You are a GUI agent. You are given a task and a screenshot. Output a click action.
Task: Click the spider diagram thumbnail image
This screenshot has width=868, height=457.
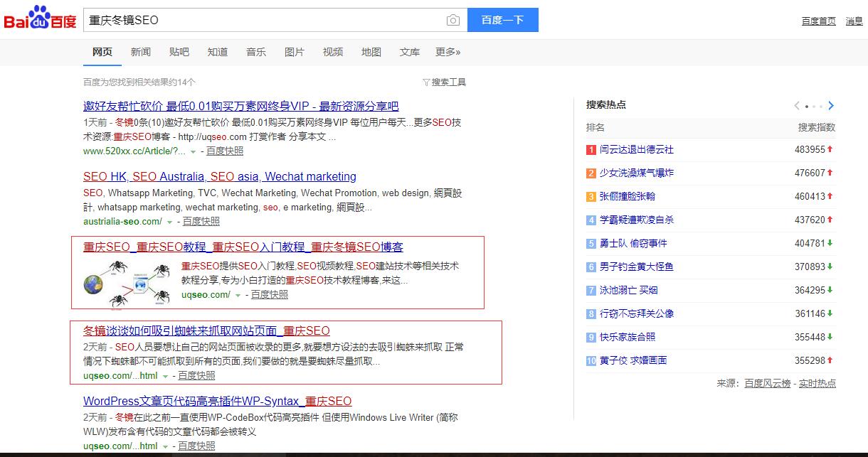click(127, 284)
